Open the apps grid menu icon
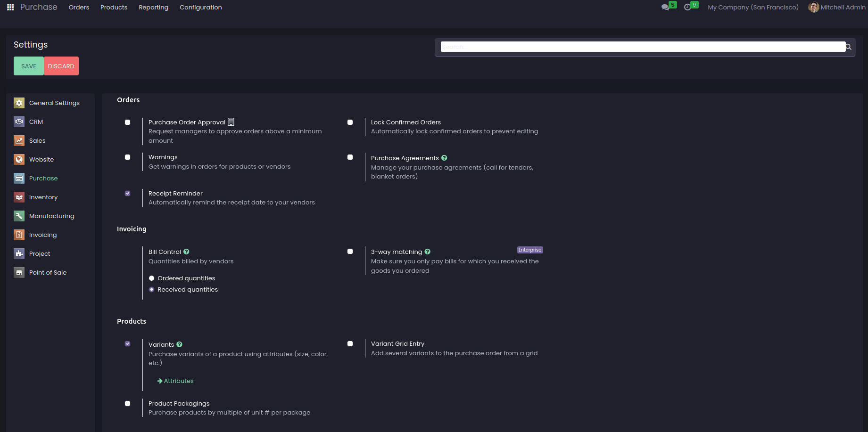 (10, 7)
